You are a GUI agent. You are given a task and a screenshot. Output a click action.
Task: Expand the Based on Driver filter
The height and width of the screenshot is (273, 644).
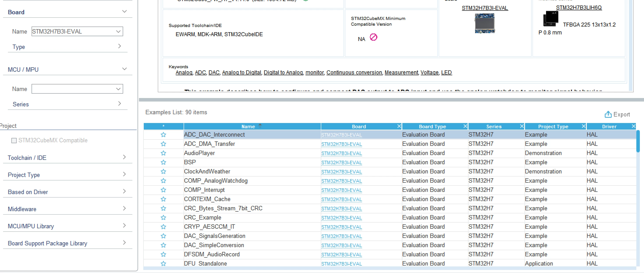(x=124, y=191)
